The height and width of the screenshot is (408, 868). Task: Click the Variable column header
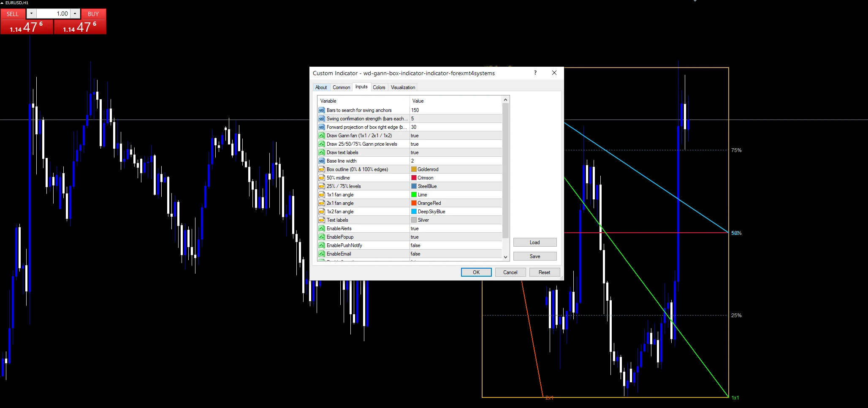click(363, 101)
